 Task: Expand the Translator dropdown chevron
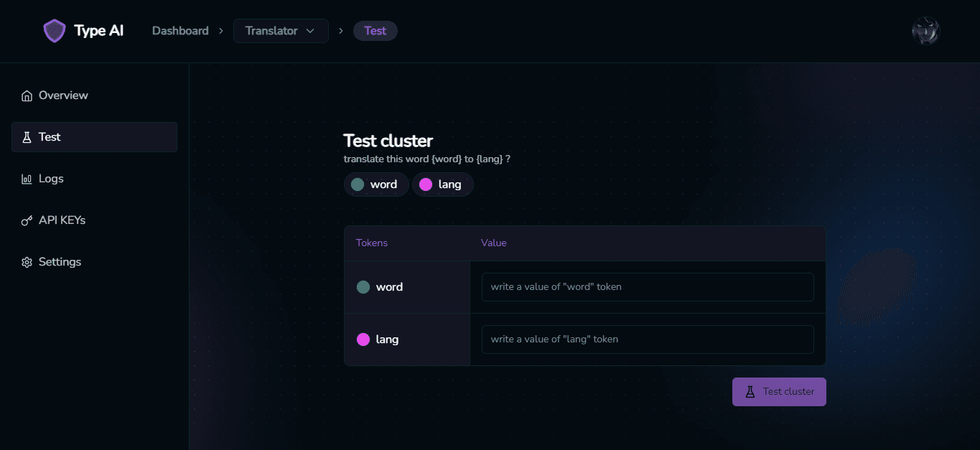[310, 31]
